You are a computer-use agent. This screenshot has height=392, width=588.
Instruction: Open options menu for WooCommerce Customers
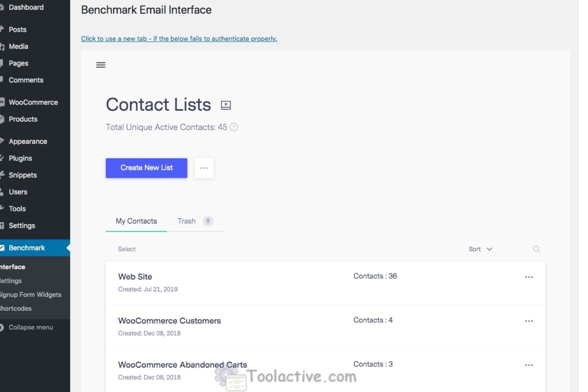tap(529, 321)
